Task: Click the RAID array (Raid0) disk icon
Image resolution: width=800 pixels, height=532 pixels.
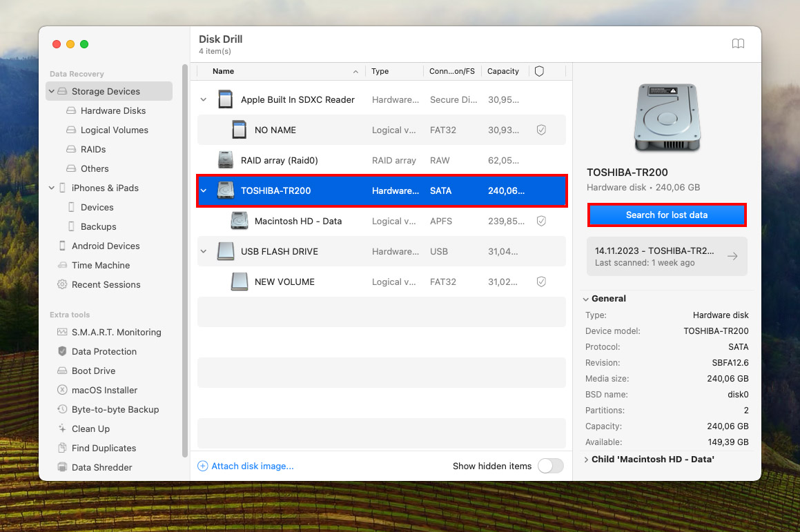Action: 226,160
